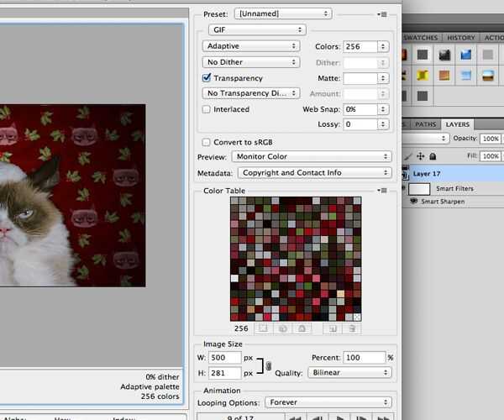This screenshot has width=504, height=420.
Task: Click the Lossy stepper arrows
Action: point(383,124)
